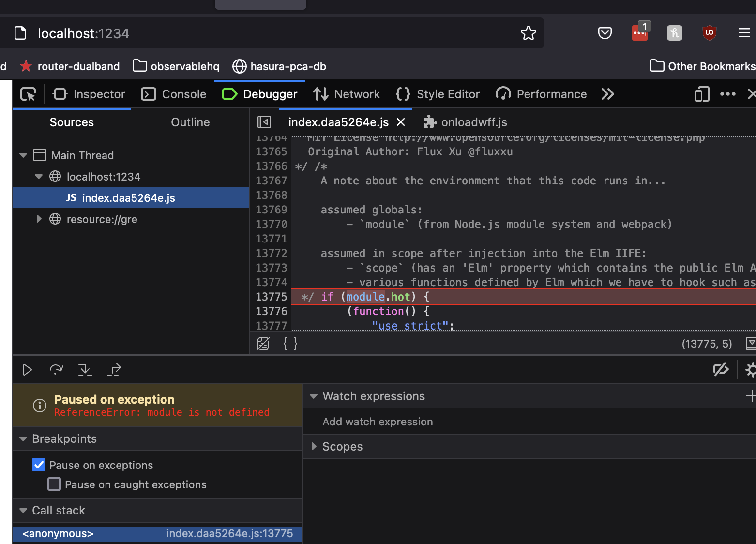
Task: Click the Step over icon
Action: (56, 369)
